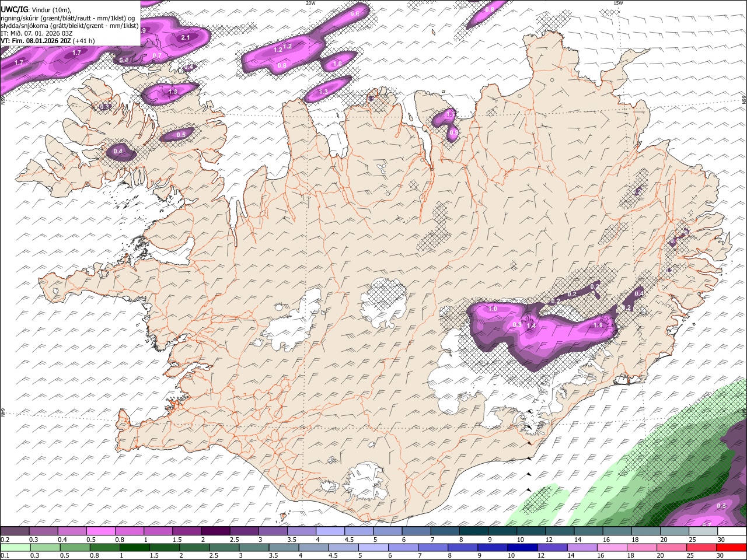Screen dimensions: 747x560
Task: Click the '0.1' label in the lower legend row
Action: coord(5,555)
